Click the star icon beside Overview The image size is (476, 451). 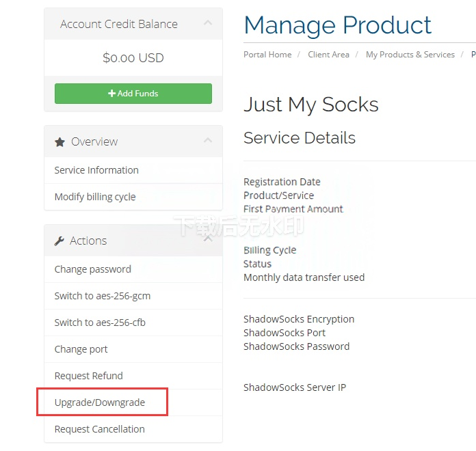pyautogui.click(x=59, y=142)
